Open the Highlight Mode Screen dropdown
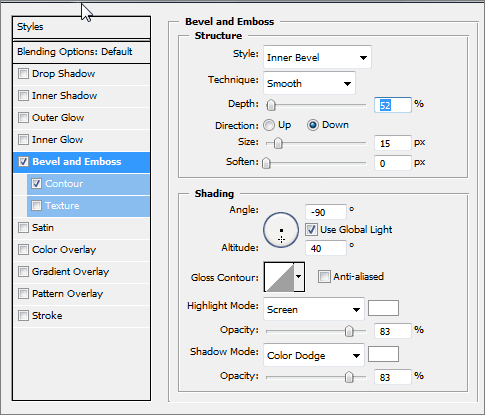485x415 pixels. coord(313,309)
